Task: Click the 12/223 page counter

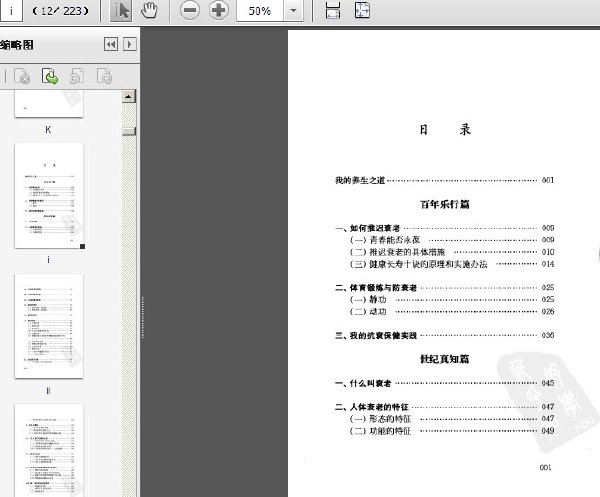Action: [61, 11]
